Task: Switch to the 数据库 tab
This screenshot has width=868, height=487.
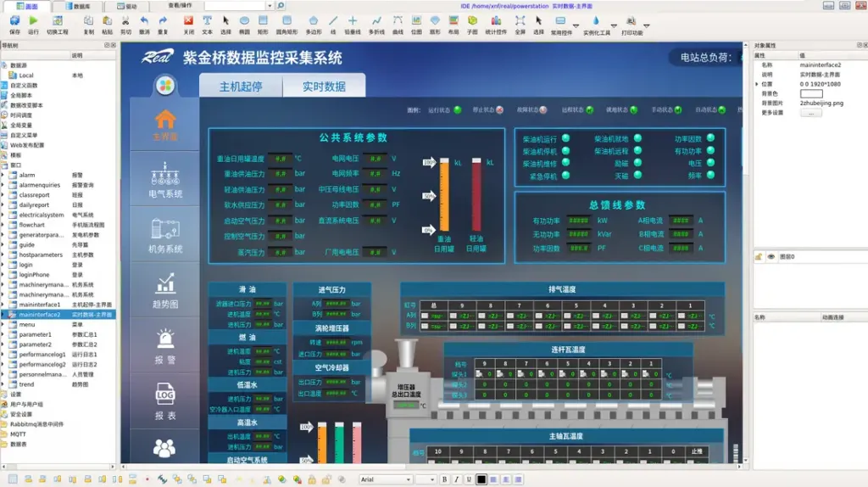Action: [78, 6]
